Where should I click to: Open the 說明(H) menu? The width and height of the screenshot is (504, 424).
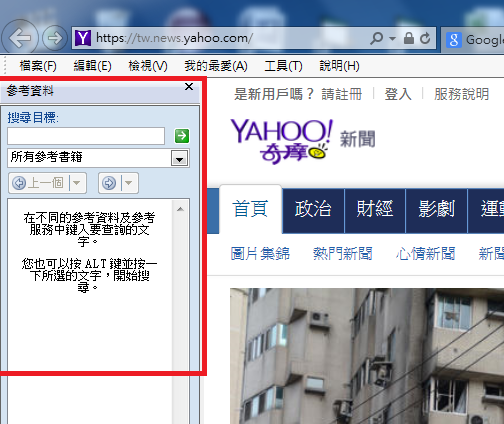pos(339,66)
